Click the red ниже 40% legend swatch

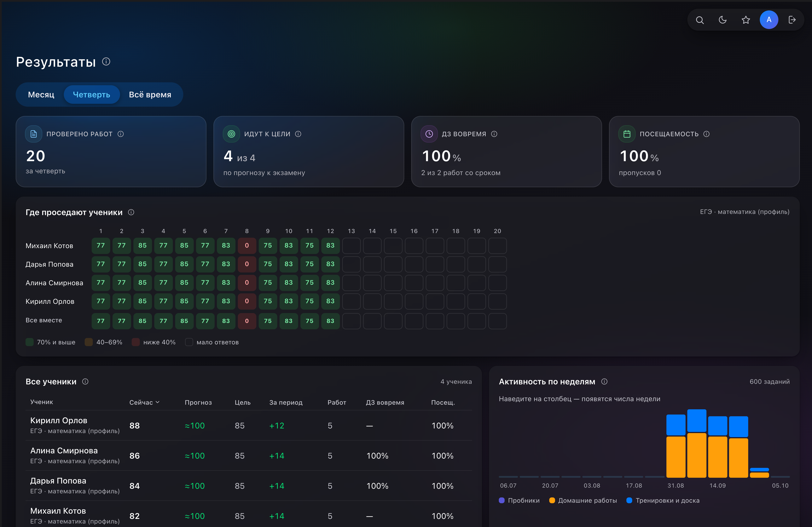click(x=136, y=342)
